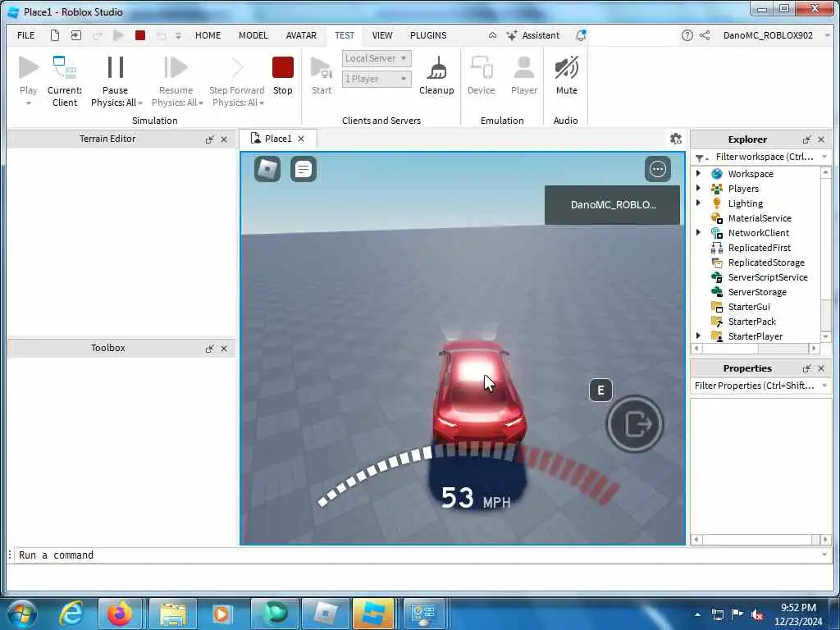Open the help question mark icon
Image resolution: width=840 pixels, height=630 pixels.
point(687,35)
